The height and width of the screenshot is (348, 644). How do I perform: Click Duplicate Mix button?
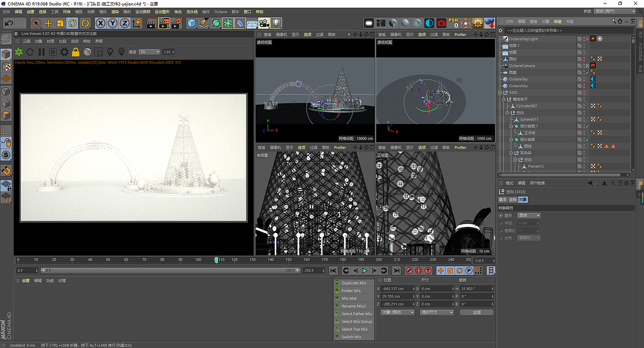click(354, 283)
